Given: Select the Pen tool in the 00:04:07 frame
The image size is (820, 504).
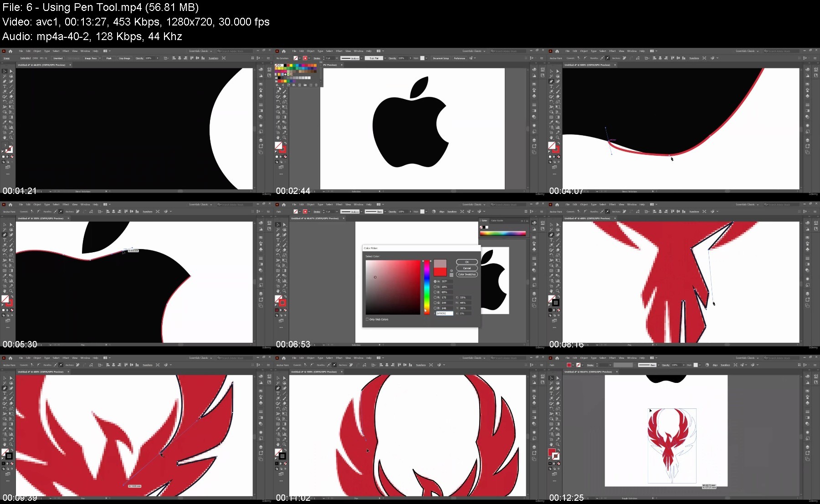Looking at the screenshot, I should coord(551,81).
